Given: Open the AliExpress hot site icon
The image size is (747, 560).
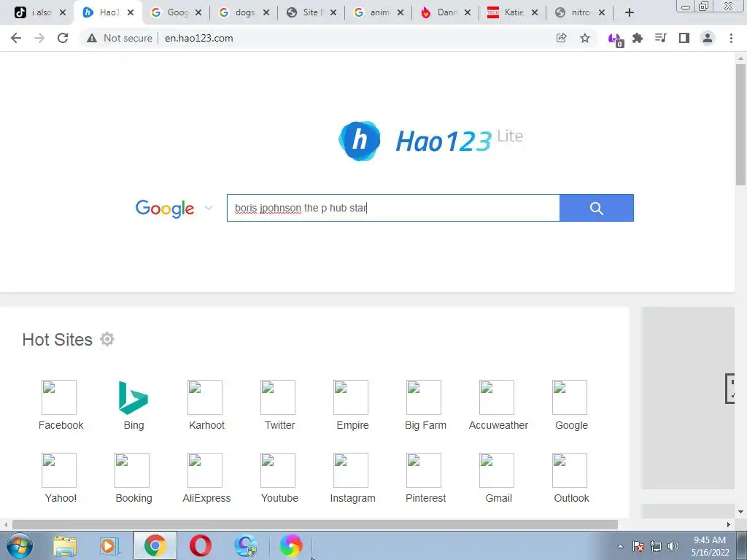Looking at the screenshot, I should coord(205,470).
